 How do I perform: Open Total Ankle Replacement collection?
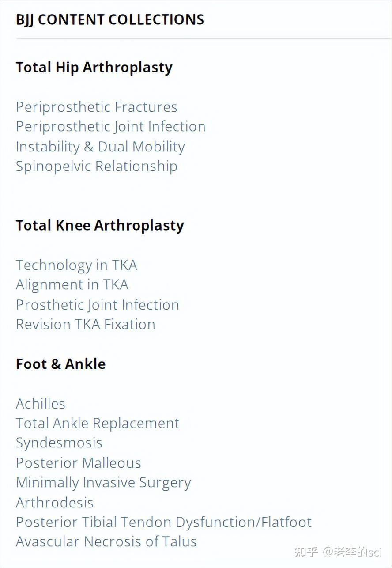click(97, 423)
